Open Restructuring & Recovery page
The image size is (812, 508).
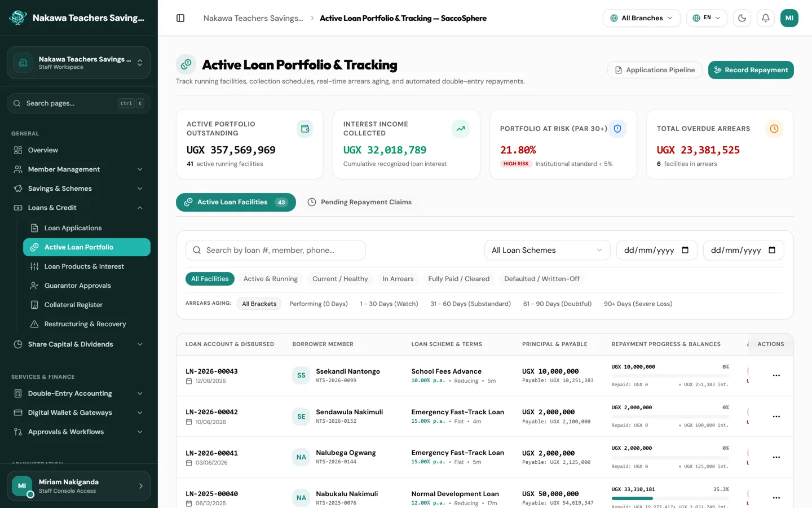click(86, 324)
